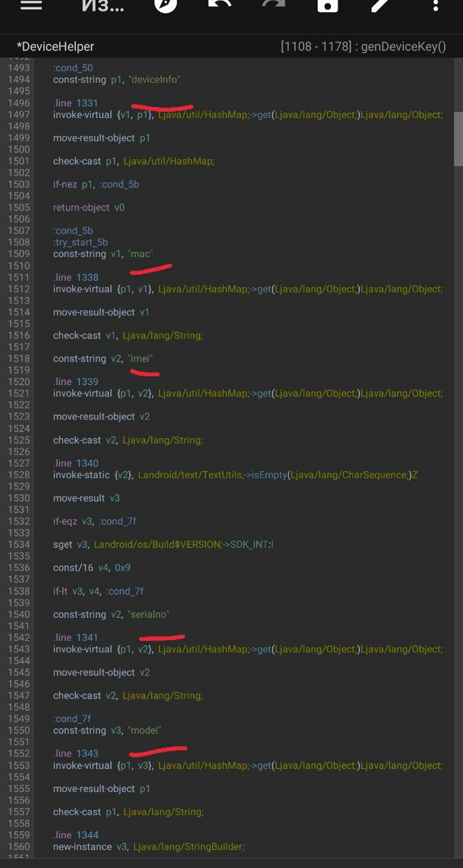Click sget v3 SDK_INT line
The image size is (463, 868).
163,545
